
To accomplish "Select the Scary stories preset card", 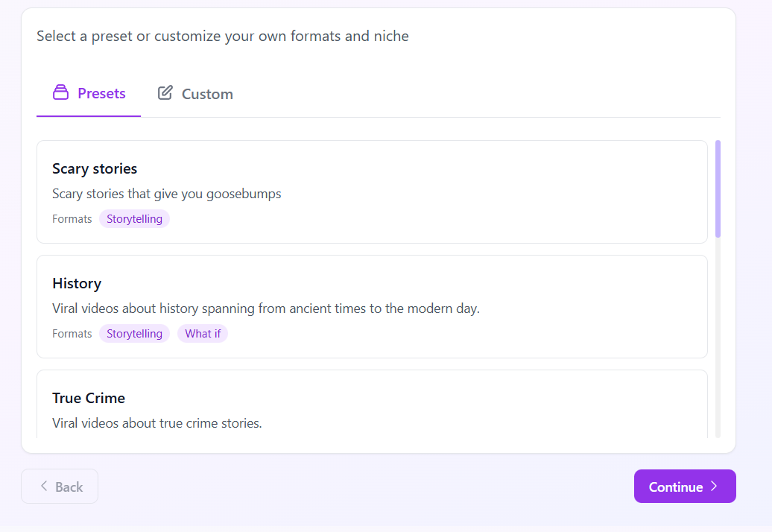I will [373, 191].
